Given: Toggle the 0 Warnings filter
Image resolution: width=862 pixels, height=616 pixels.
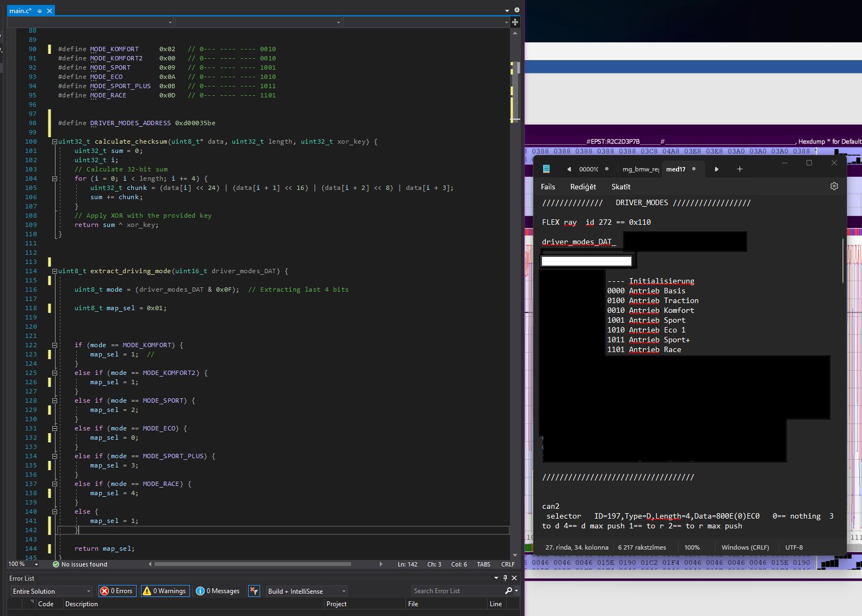Looking at the screenshot, I should click(165, 591).
